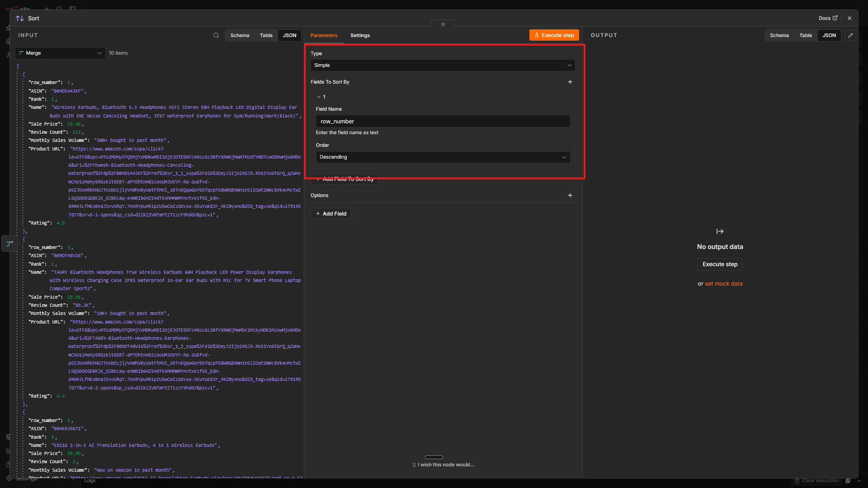This screenshot has height=488, width=868.
Task: Click the plus icon next to Options
Action: tap(570, 195)
